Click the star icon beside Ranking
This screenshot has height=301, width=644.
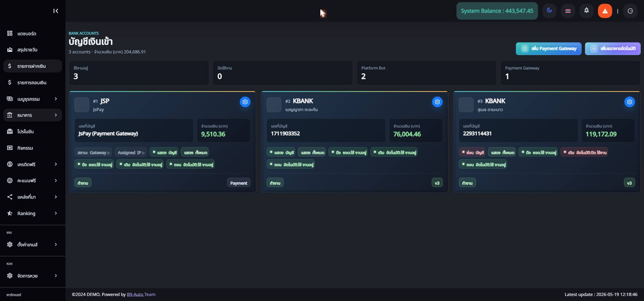pyautogui.click(x=10, y=213)
